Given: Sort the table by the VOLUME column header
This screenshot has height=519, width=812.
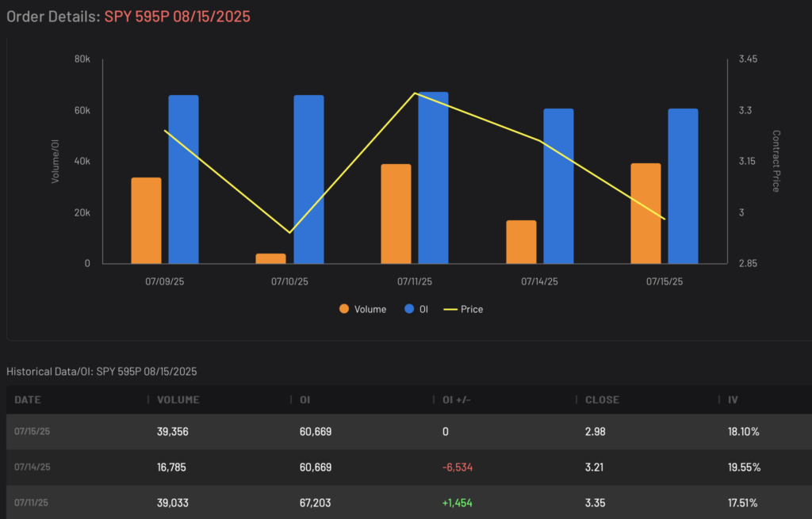Looking at the screenshot, I should (178, 399).
